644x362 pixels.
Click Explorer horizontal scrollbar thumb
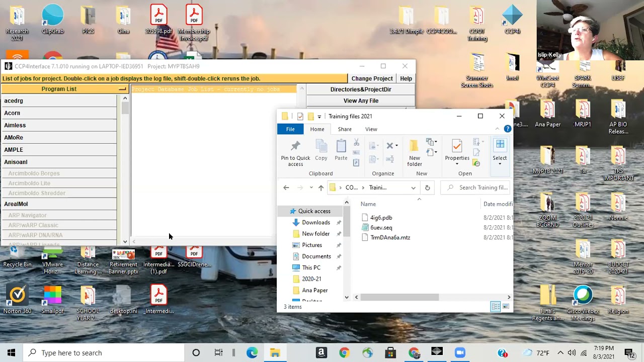pos(400,297)
